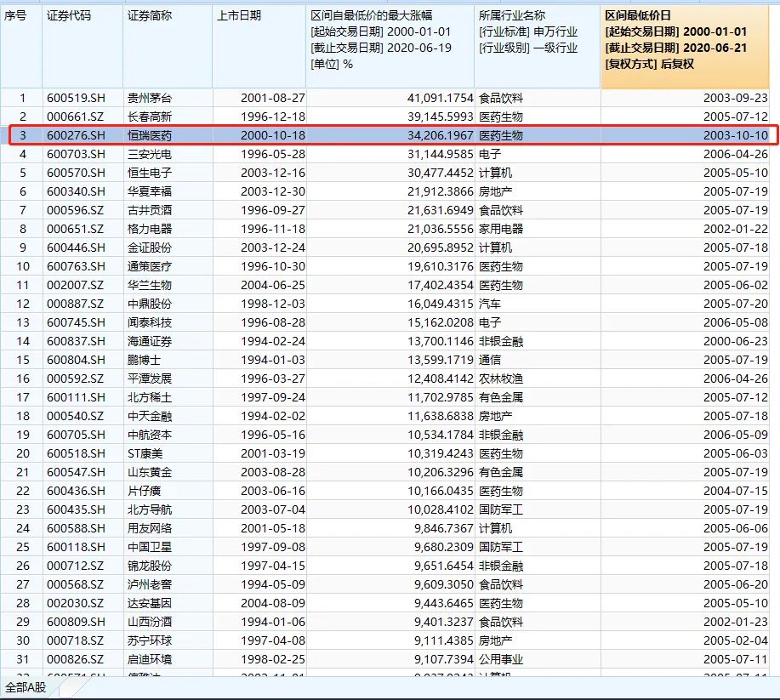Select the 贵州茅台 name cell
Image resolution: width=780 pixels, height=700 pixels.
(149, 98)
